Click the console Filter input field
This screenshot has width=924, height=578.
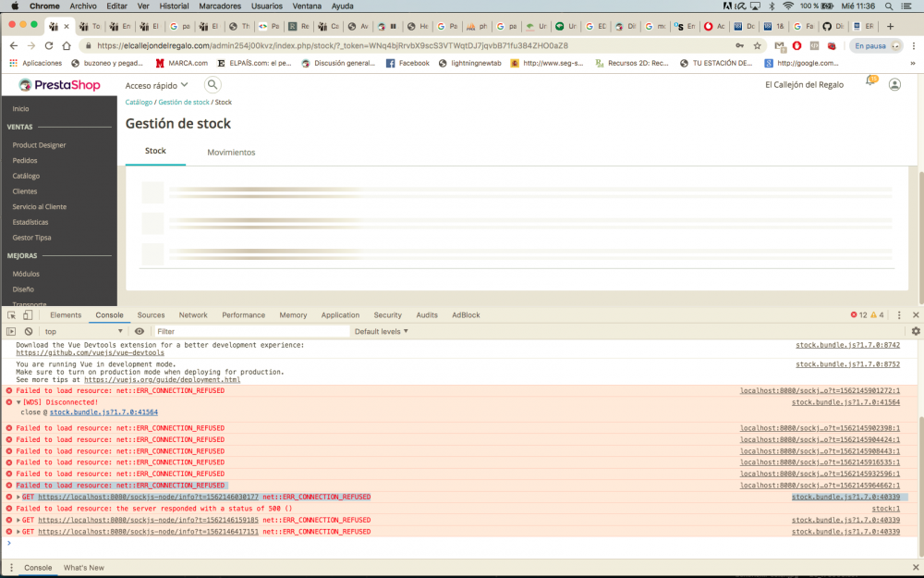pyautogui.click(x=251, y=331)
